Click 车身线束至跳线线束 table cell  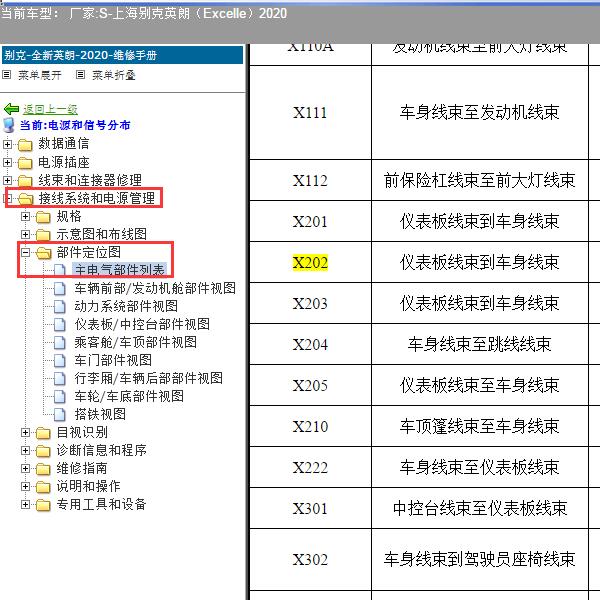(x=479, y=344)
